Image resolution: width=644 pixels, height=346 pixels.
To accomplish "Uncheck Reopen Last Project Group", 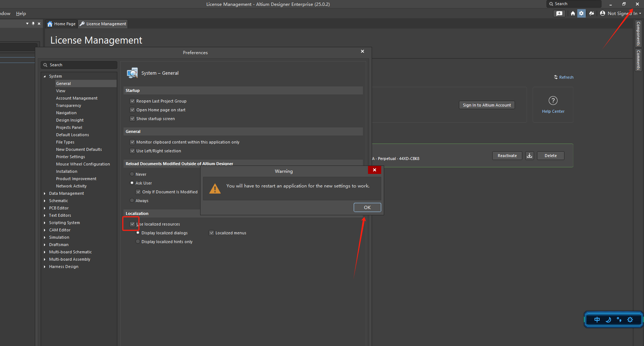I will [132, 101].
